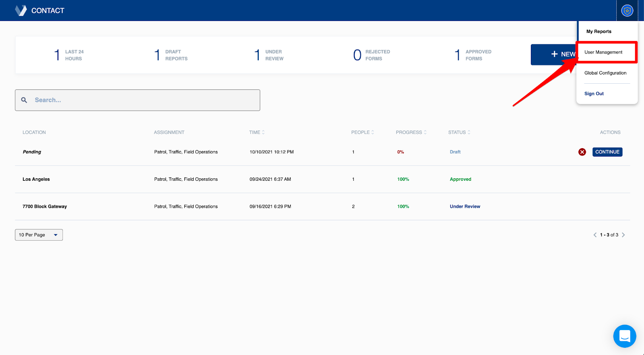Screen dimensions: 644x355
Task: Open the chat support bubble
Action: coord(624,336)
